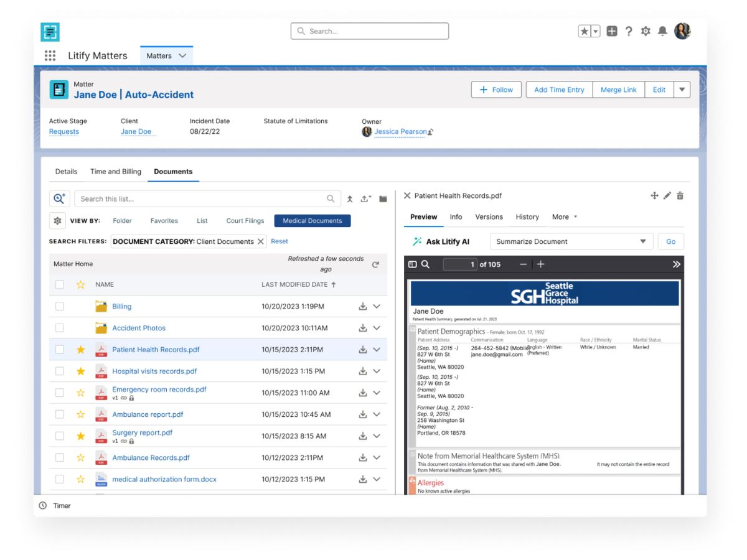Viewport: 747px width, 560px height.
Task: Click the change owner icon next to Jessica Pearson
Action: [x=431, y=132]
